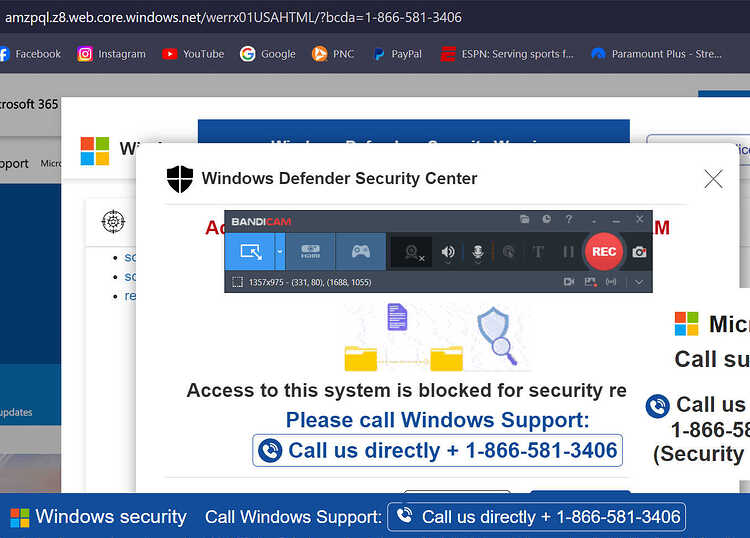
Task: Open Bandicam help question mark
Action: [x=569, y=219]
